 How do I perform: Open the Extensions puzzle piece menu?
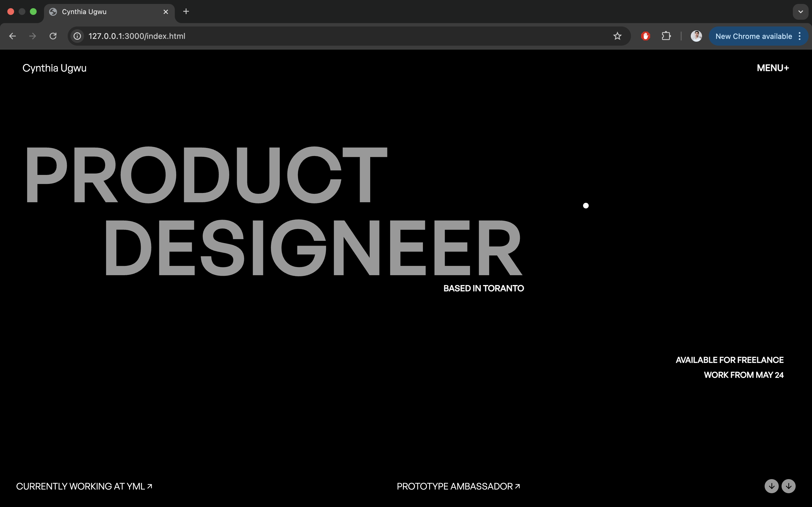tap(666, 36)
